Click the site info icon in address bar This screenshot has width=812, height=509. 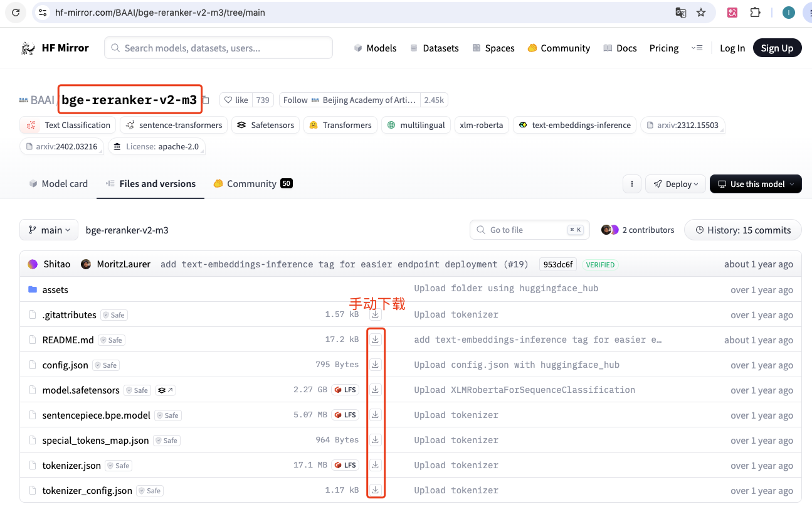(43, 13)
